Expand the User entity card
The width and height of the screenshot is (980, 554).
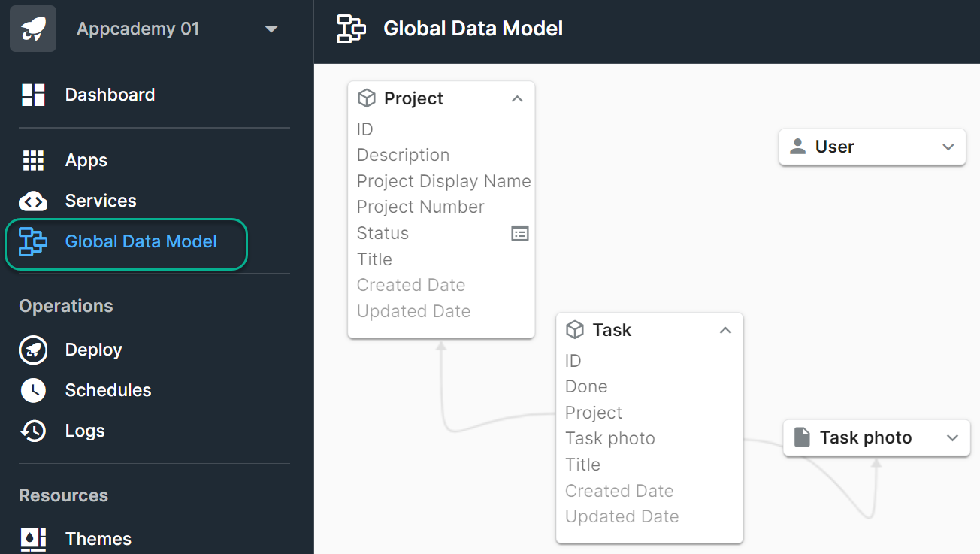[x=948, y=147]
